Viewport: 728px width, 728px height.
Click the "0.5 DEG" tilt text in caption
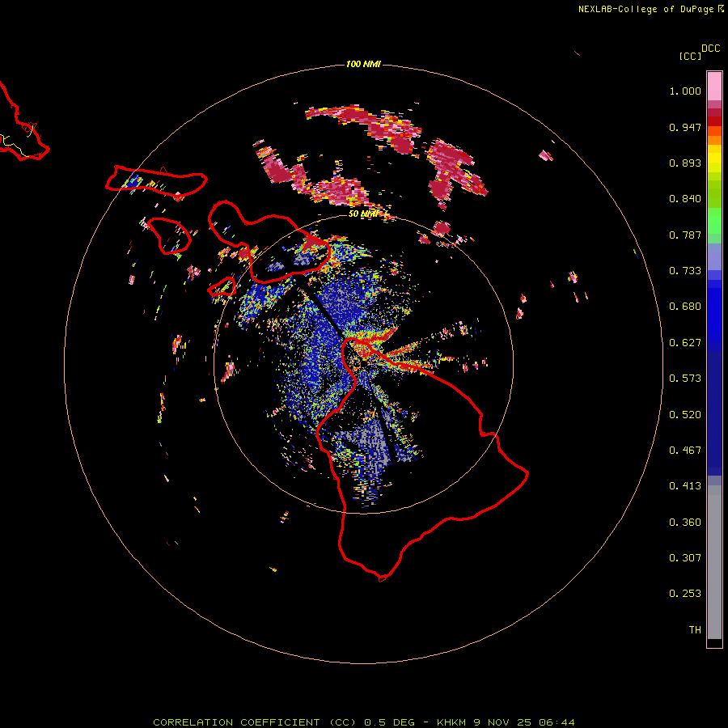click(391, 722)
